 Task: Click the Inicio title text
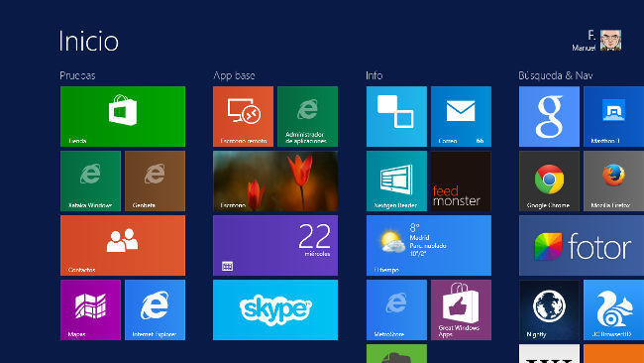point(88,41)
